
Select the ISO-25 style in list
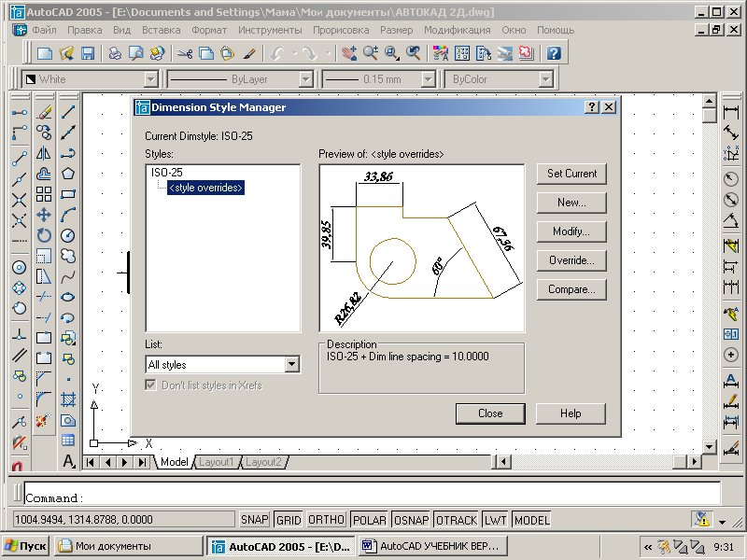[x=167, y=173]
